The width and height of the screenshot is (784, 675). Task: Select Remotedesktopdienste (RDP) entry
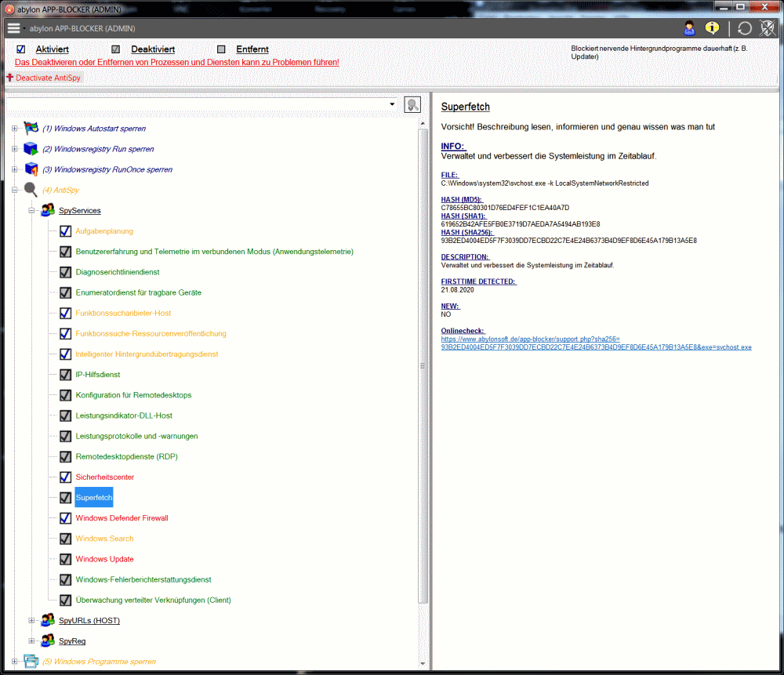pos(126,456)
